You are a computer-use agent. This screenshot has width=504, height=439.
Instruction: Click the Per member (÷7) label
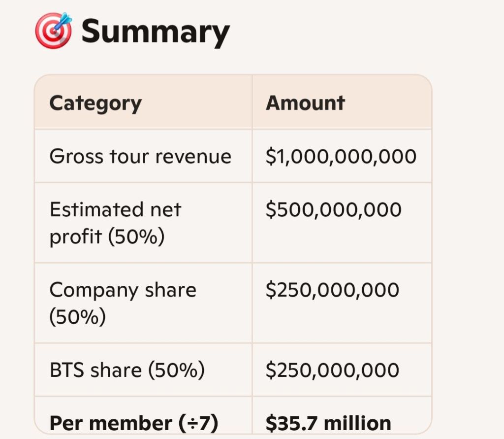click(134, 423)
